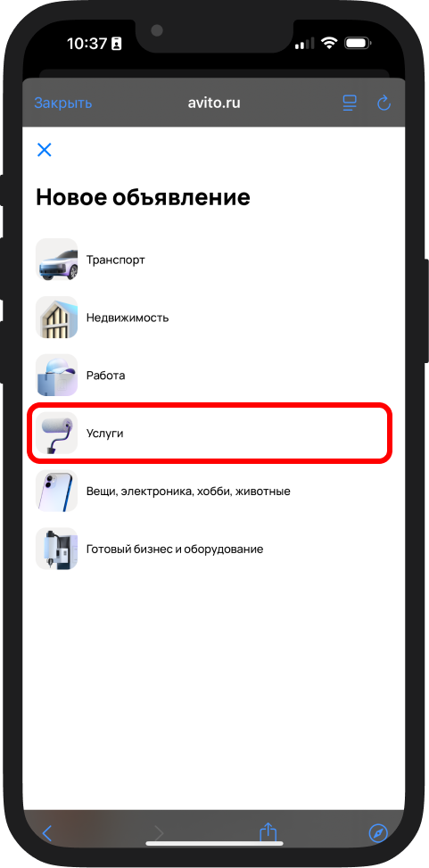Image resolution: width=429 pixels, height=868 pixels.
Task: Tap the building icon for Недвижимость
Action: [57, 318]
